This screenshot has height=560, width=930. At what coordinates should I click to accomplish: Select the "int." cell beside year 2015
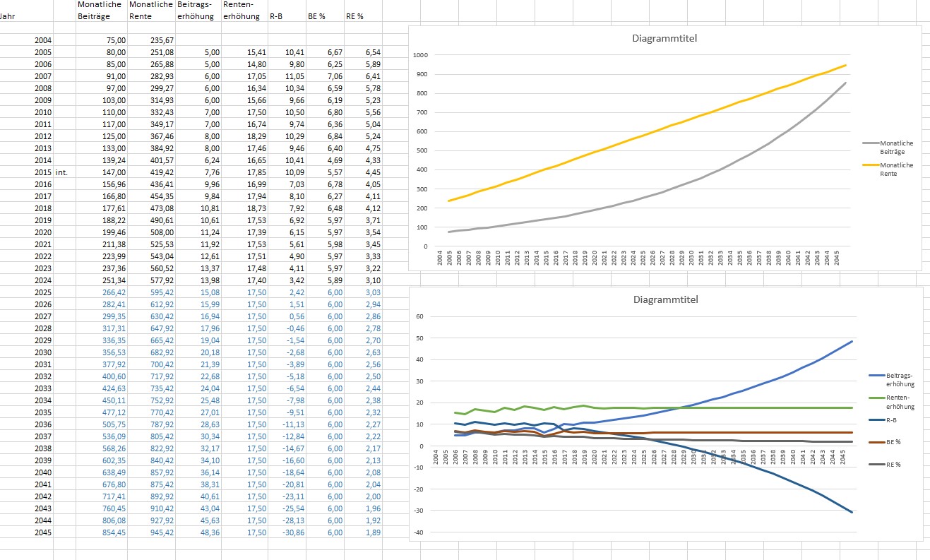[x=64, y=172]
